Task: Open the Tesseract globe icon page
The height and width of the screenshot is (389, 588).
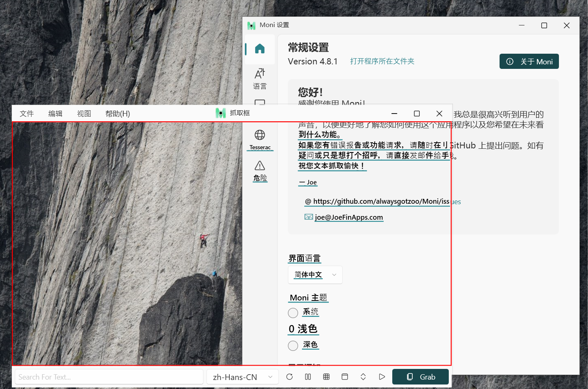Action: pyautogui.click(x=260, y=139)
